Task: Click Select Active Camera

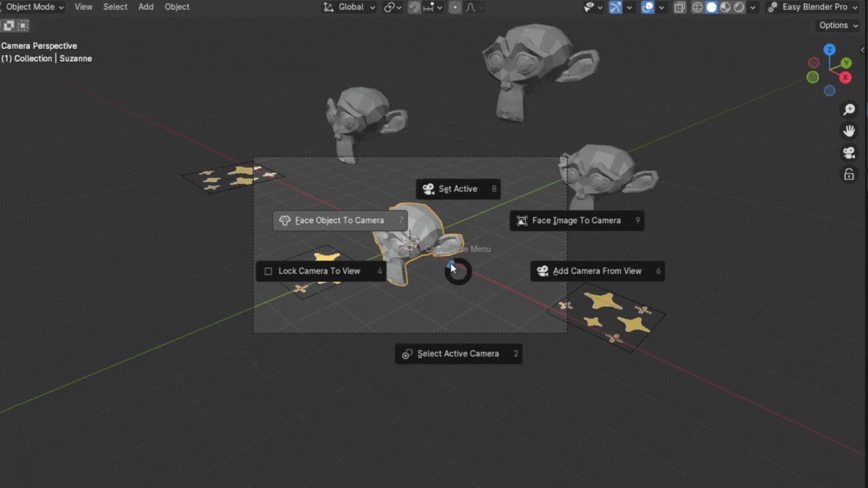Action: pos(457,354)
